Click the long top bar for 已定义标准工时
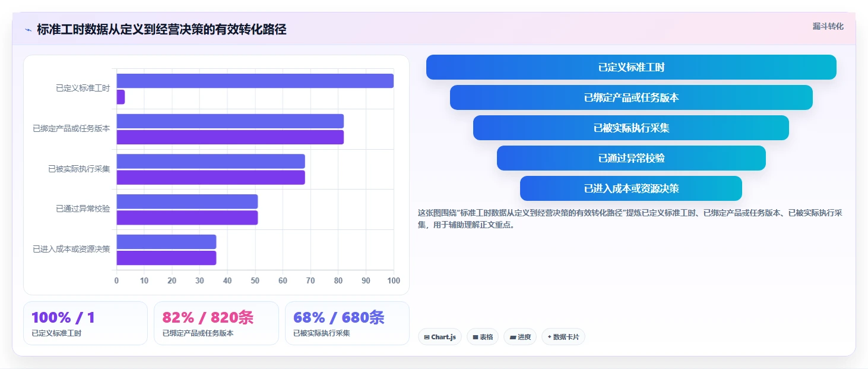 tap(255, 81)
